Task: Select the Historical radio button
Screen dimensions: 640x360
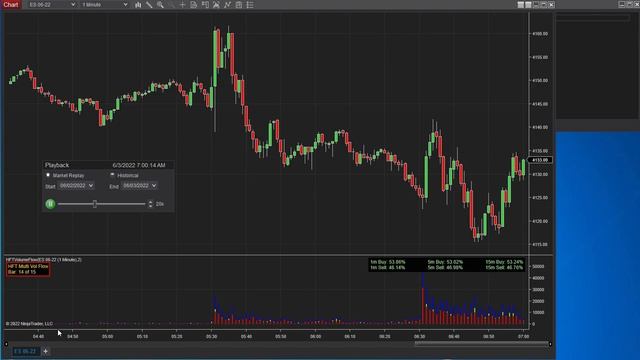Action: tap(113, 175)
